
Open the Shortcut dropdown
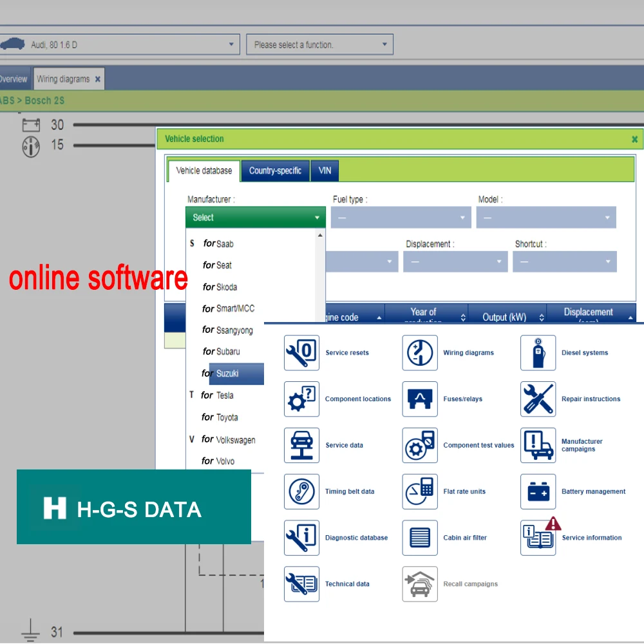[x=565, y=261]
